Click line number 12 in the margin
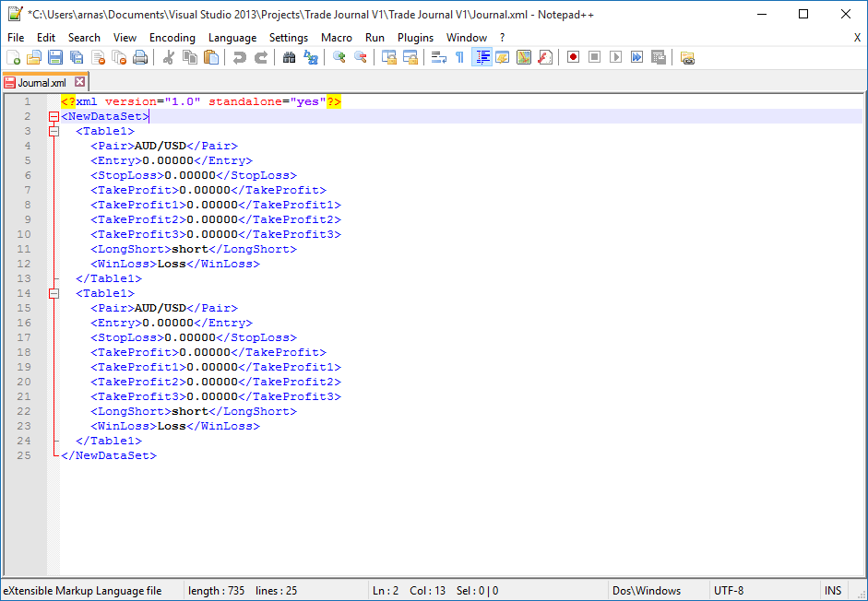 (x=24, y=264)
